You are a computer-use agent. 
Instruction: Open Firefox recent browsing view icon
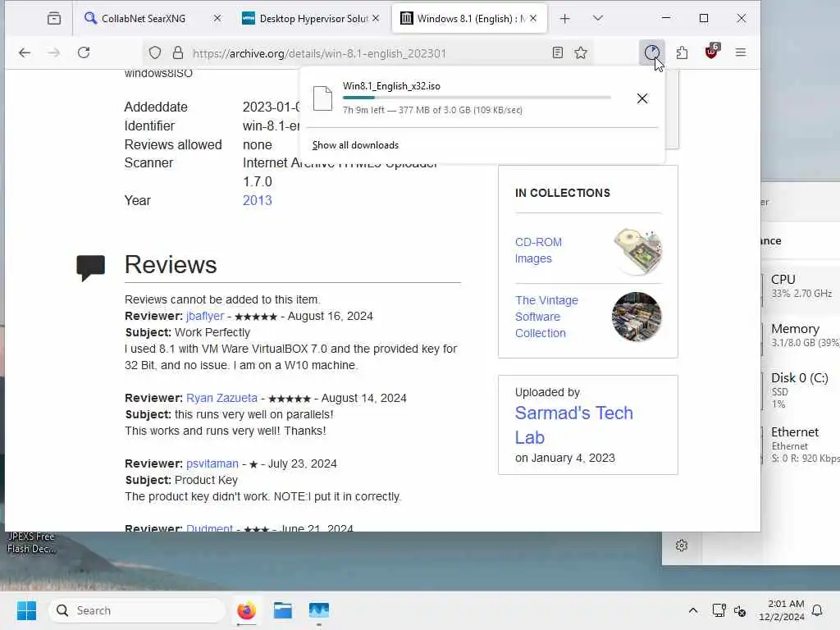[x=54, y=19]
